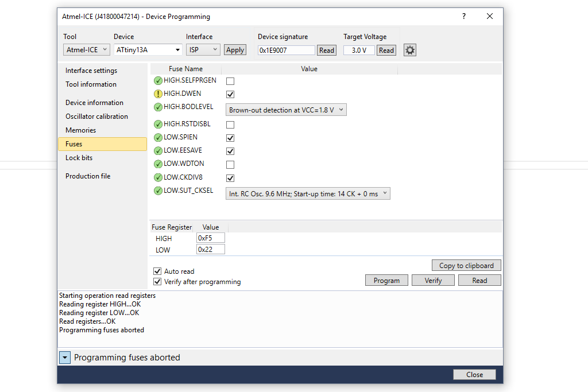Click the HIGH register row label
Viewport: 588px width, 392px height.
pos(164,239)
